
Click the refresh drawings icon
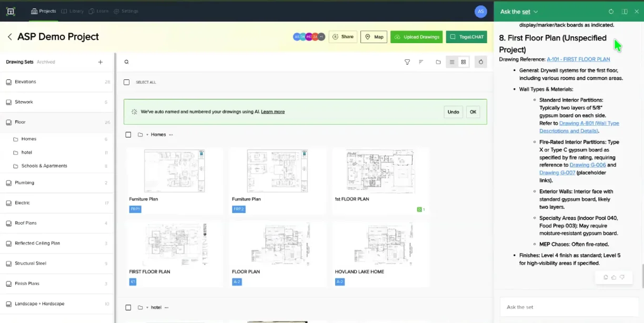[x=481, y=62]
